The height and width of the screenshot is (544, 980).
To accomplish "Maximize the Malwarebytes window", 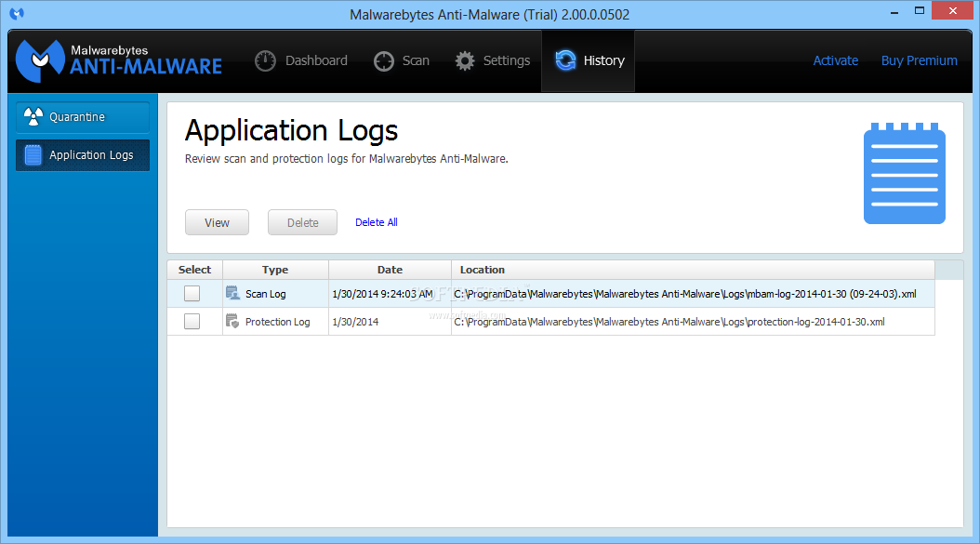I will (920, 10).
